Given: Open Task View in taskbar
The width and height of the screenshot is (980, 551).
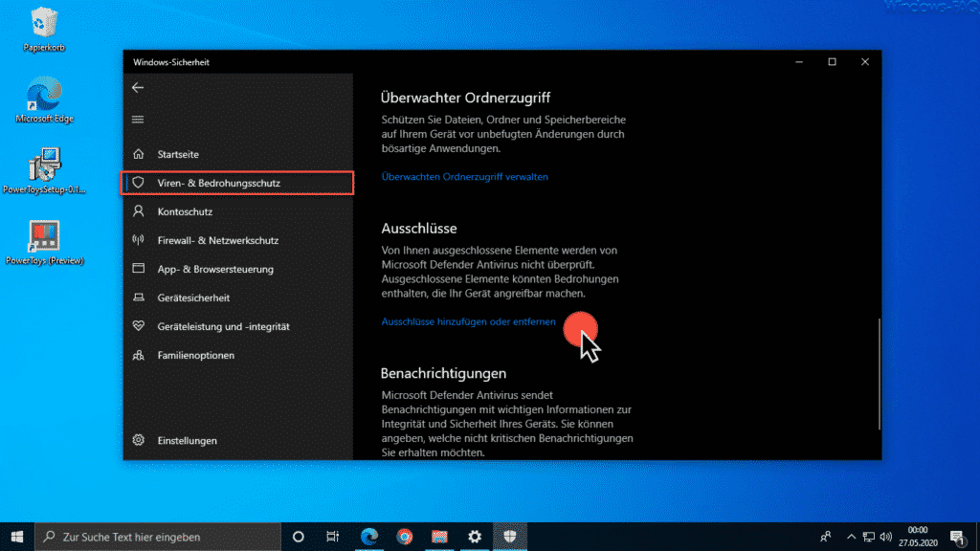Looking at the screenshot, I should (x=332, y=537).
